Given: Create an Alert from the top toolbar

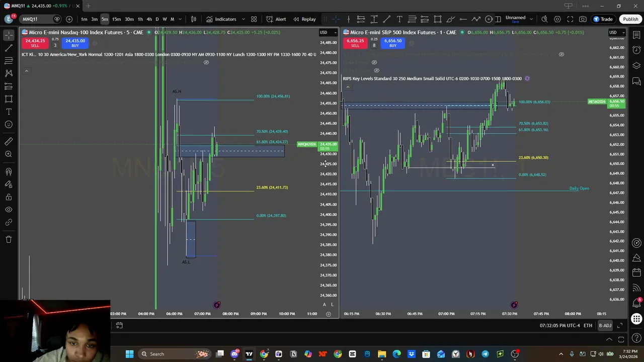Looking at the screenshot, I should point(276,19).
